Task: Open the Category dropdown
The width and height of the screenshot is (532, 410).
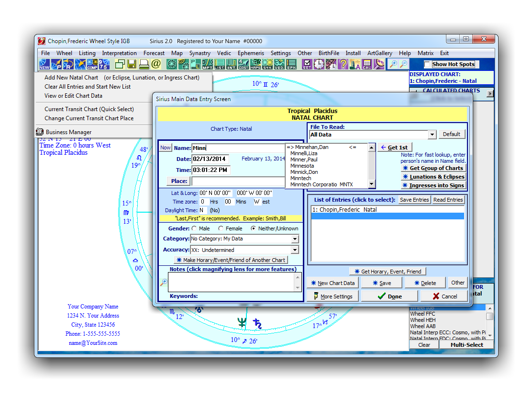Action: coord(295,239)
